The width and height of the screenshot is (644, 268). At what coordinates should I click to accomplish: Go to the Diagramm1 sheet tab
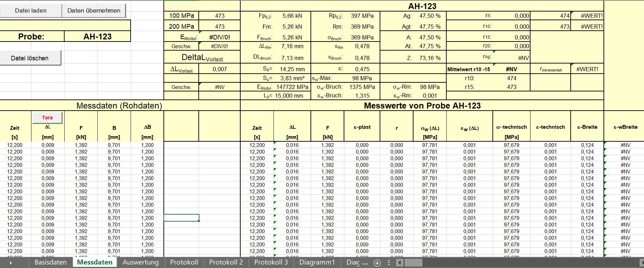pyautogui.click(x=317, y=262)
